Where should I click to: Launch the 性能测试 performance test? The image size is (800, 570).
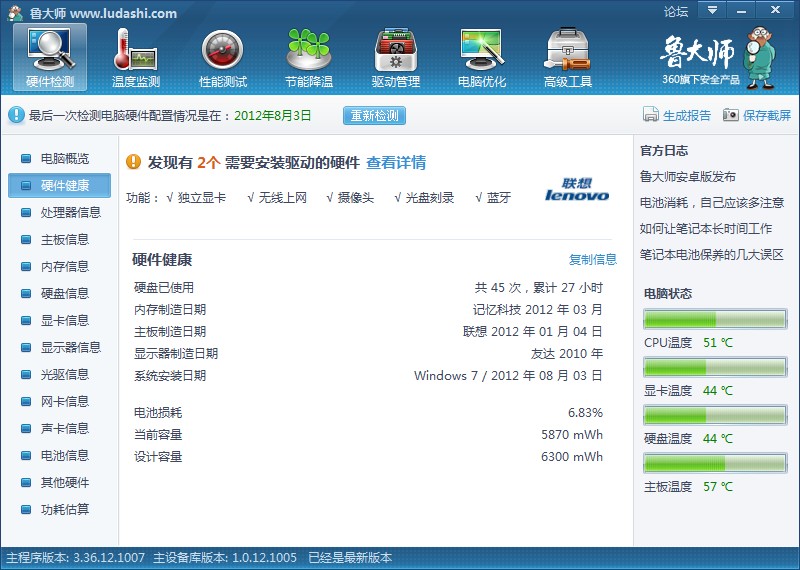coord(222,57)
